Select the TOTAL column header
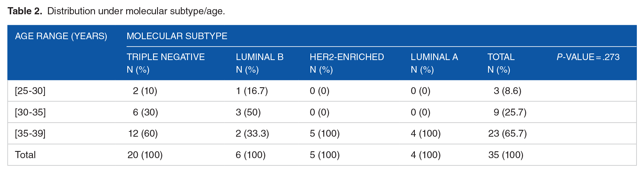 click(501, 63)
